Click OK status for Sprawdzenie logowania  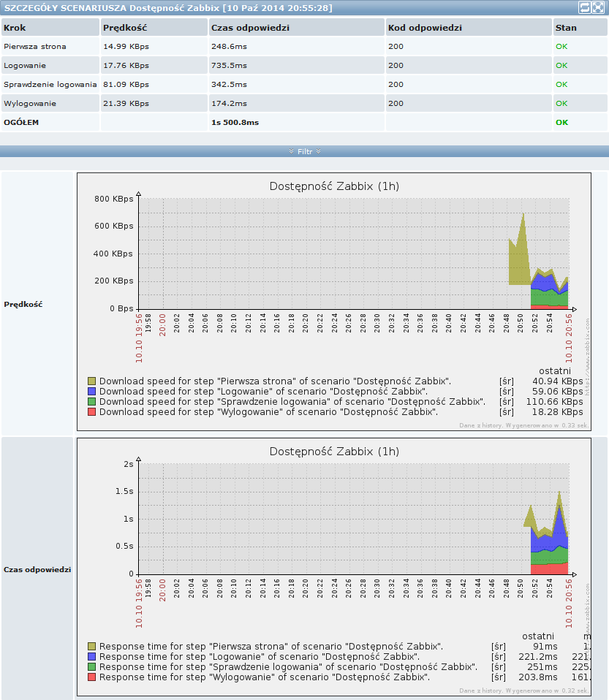[561, 84]
